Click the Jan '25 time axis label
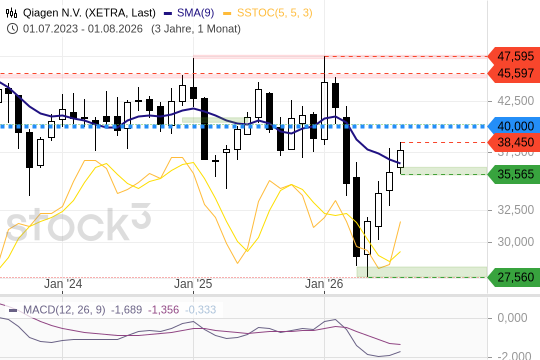 coord(193,284)
